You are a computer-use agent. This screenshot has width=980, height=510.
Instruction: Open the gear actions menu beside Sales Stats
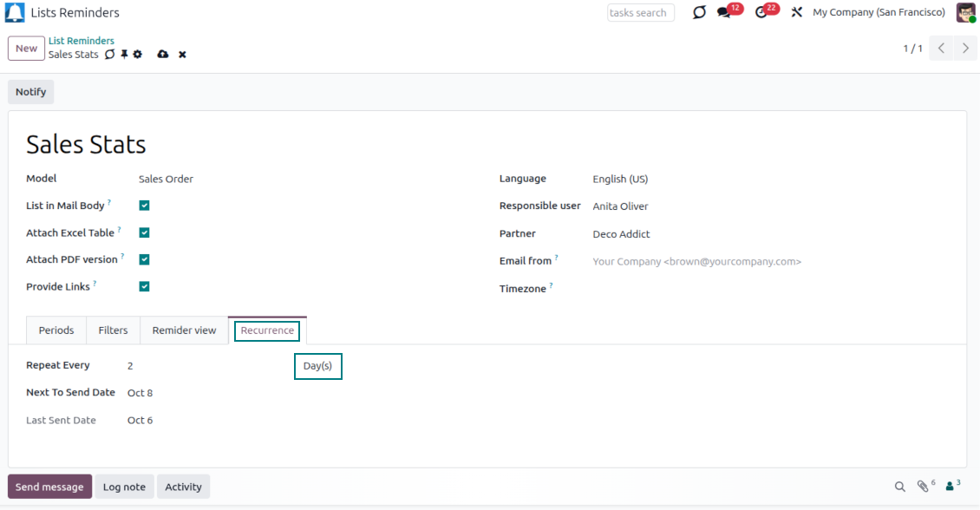(138, 55)
